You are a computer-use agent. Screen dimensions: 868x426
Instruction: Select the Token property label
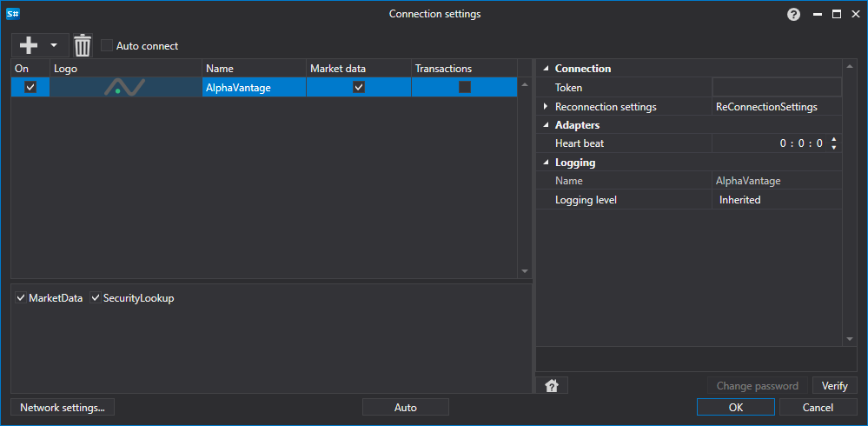[x=568, y=88]
